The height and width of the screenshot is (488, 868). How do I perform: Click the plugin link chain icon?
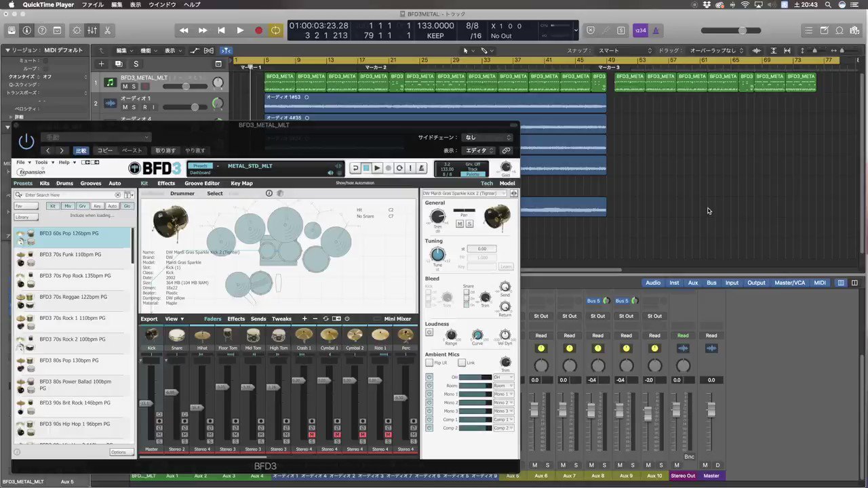(506, 150)
